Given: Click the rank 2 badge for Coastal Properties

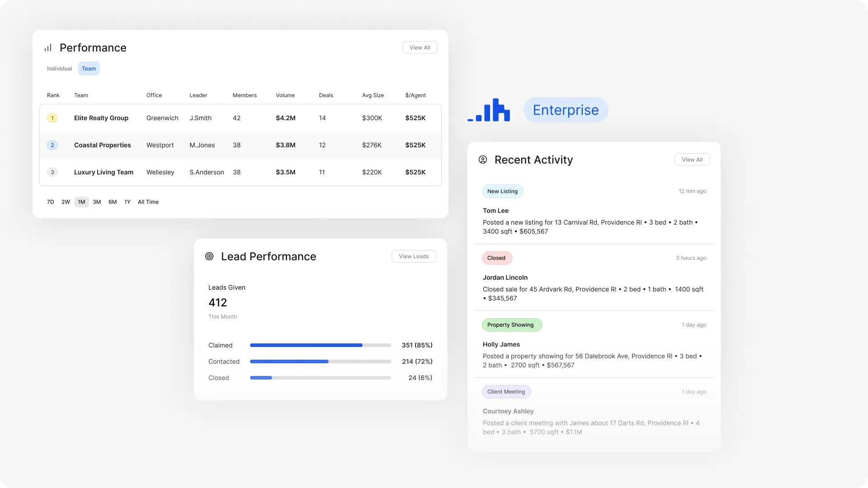Looking at the screenshot, I should 52,145.
